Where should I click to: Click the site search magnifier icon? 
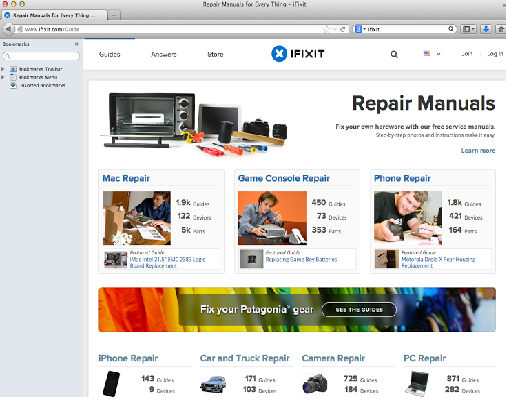(x=394, y=54)
